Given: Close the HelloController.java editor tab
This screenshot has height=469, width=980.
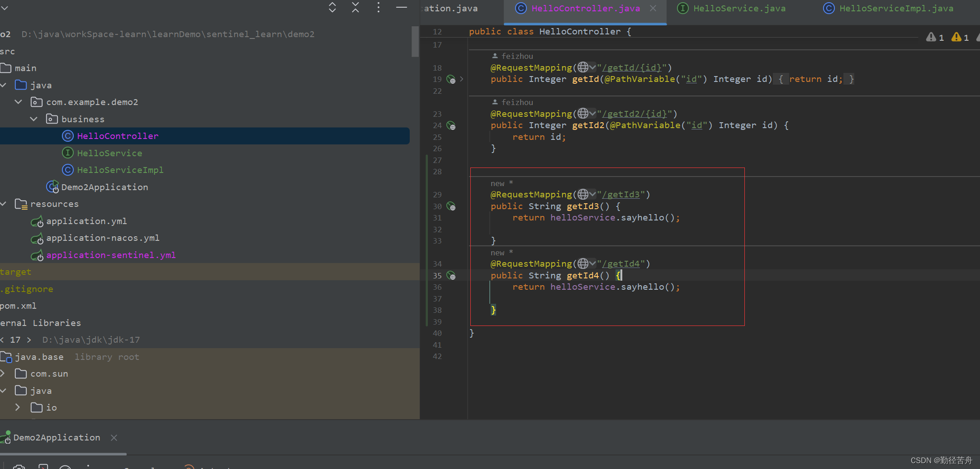Looking at the screenshot, I should point(653,8).
